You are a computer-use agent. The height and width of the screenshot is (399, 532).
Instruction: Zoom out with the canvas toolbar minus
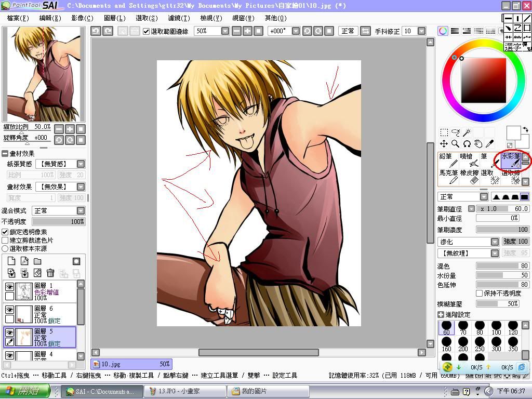click(x=237, y=31)
